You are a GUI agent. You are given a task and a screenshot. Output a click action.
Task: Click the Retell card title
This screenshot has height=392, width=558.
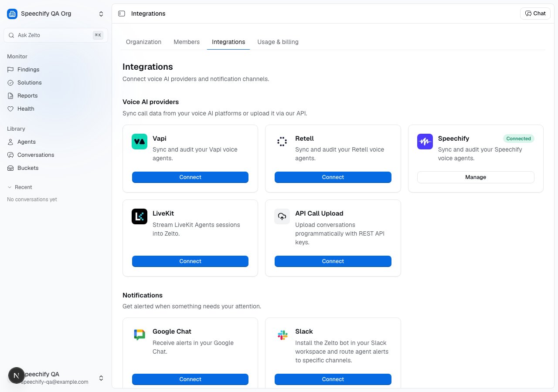click(304, 139)
